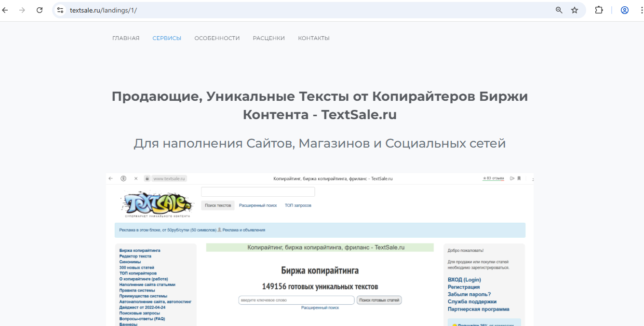Viewport: 644px width, 326px height.
Task: Bookmark this page with the star icon
Action: point(575,10)
